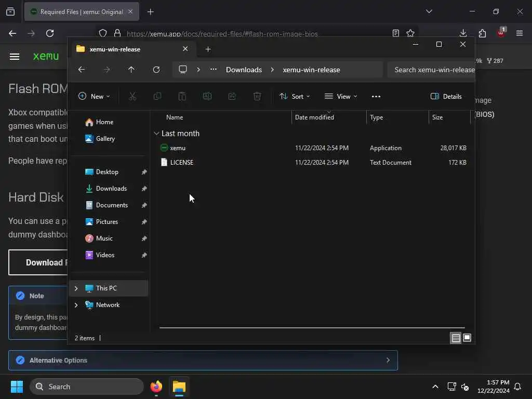Click the Windows taskbar Search box
Viewport: 532px width, 399px height.
(87, 387)
